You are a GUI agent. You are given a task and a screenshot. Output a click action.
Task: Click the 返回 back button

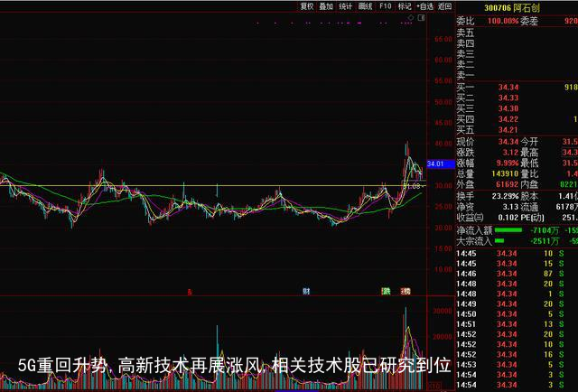pos(445,6)
